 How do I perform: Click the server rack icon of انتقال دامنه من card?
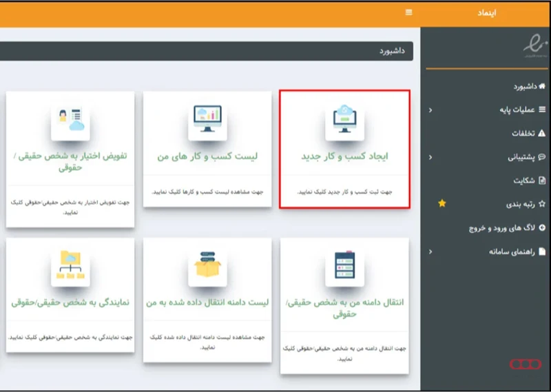pyautogui.click(x=345, y=265)
